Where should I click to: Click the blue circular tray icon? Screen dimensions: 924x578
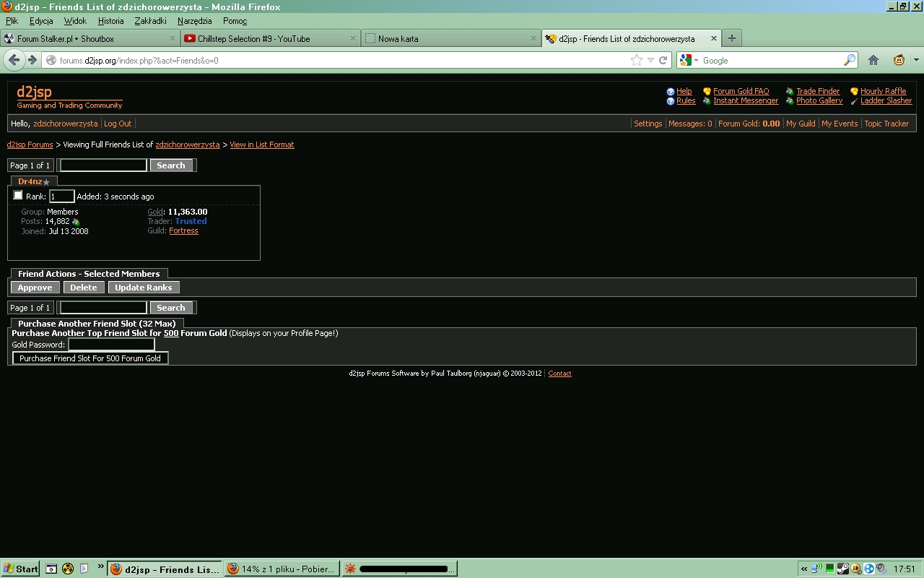869,569
